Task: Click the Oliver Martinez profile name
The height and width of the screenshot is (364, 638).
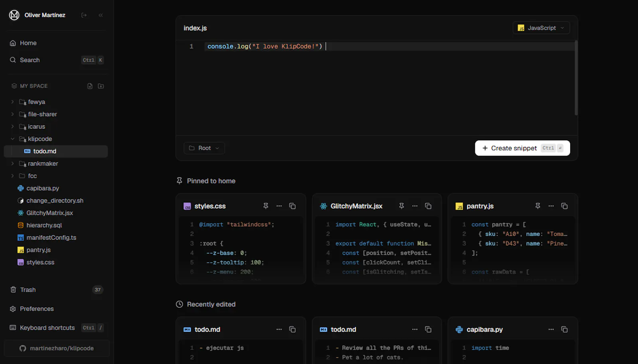Action: click(x=45, y=15)
